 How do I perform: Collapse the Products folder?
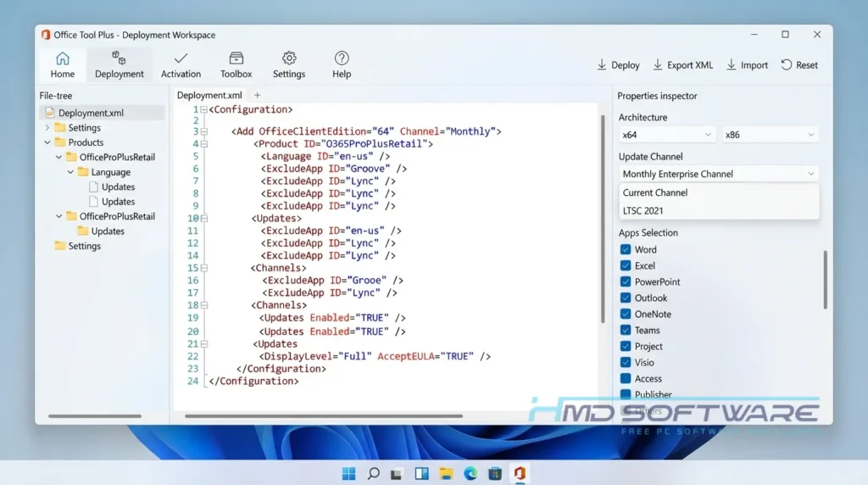(x=47, y=142)
